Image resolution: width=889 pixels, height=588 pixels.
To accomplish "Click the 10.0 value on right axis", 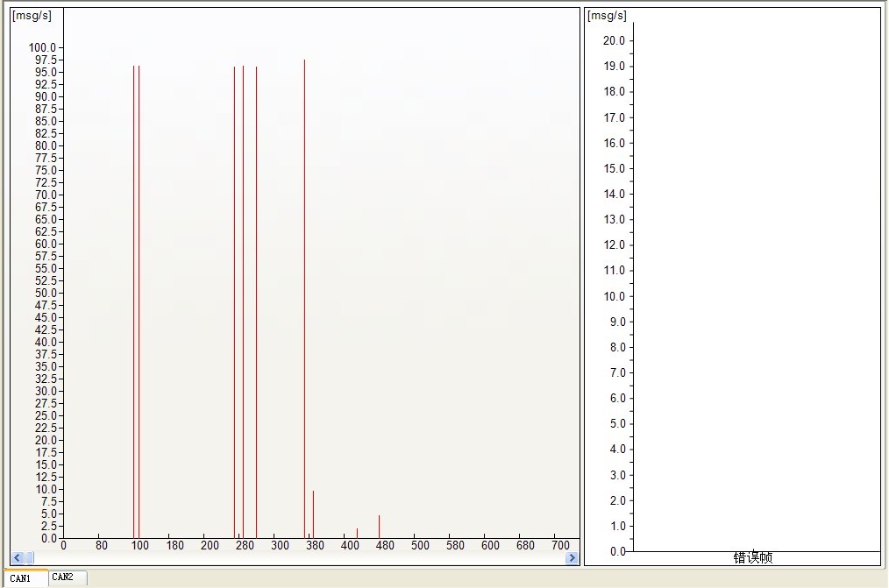I will pyautogui.click(x=614, y=296).
